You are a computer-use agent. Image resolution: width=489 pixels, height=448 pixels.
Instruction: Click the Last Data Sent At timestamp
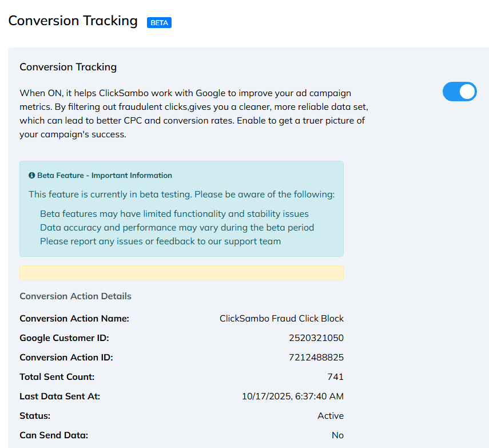293,397
